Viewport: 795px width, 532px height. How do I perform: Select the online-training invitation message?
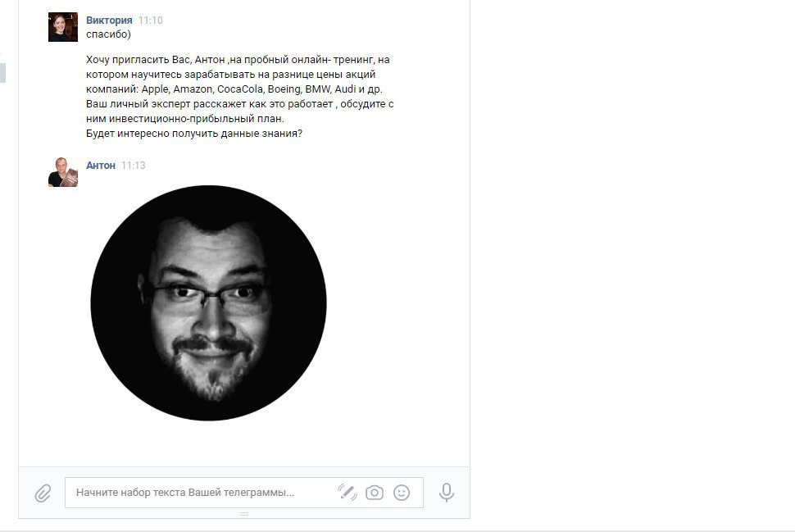(239, 97)
